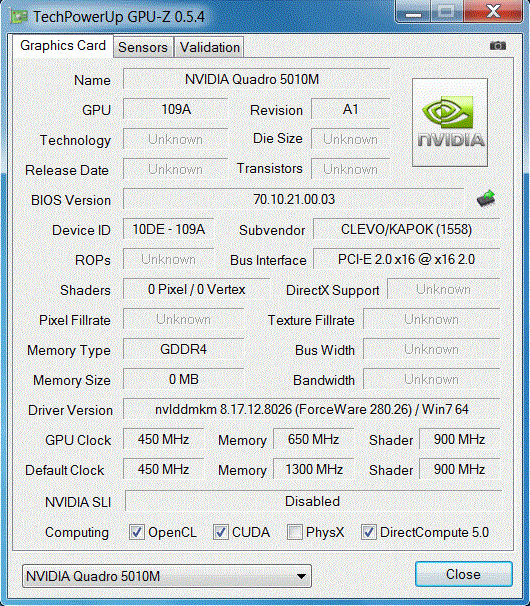Click the Bus Interface value PCI-E 2.0 x16

[x=407, y=259]
